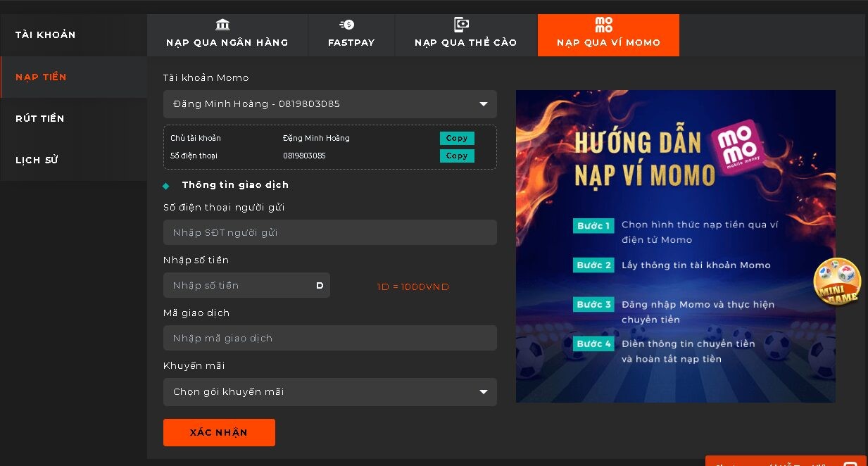The height and width of the screenshot is (466, 868).
Task: Select the Nạp Qua Ví Momo tab
Action: point(608,34)
